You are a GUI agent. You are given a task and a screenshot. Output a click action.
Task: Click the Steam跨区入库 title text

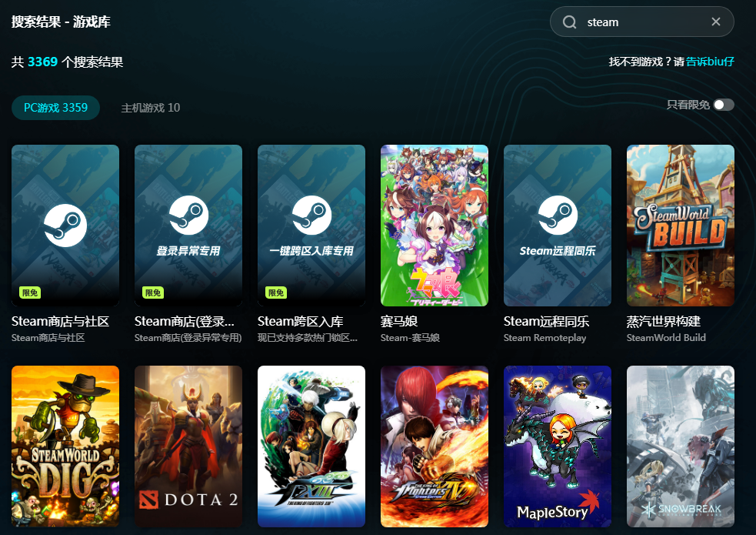pyautogui.click(x=301, y=321)
